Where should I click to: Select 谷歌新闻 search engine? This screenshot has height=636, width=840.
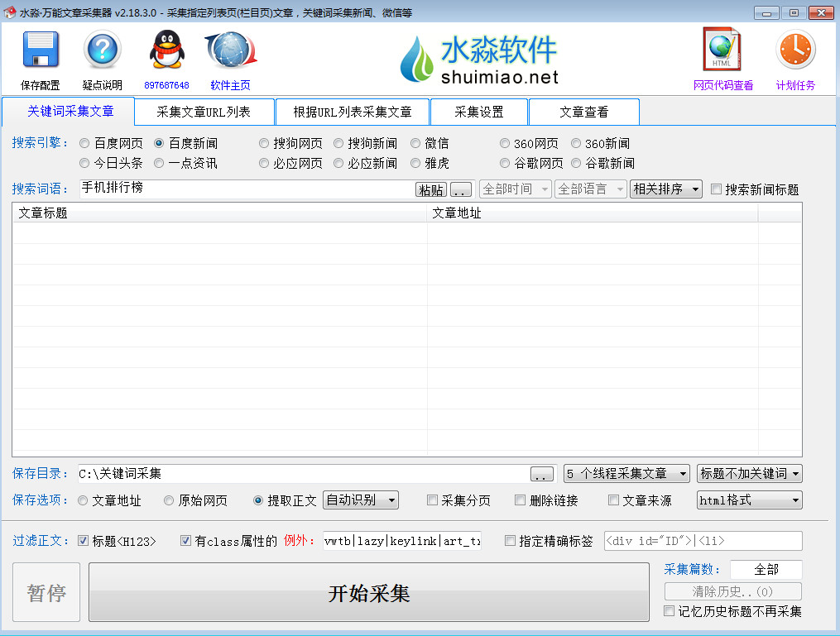(576, 163)
